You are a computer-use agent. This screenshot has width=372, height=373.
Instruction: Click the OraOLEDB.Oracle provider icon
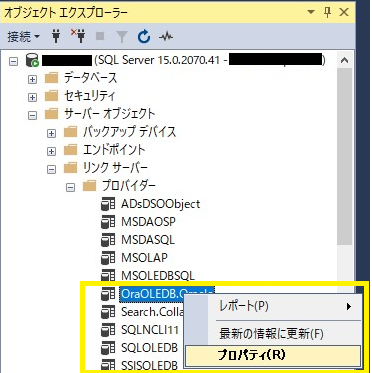(108, 294)
